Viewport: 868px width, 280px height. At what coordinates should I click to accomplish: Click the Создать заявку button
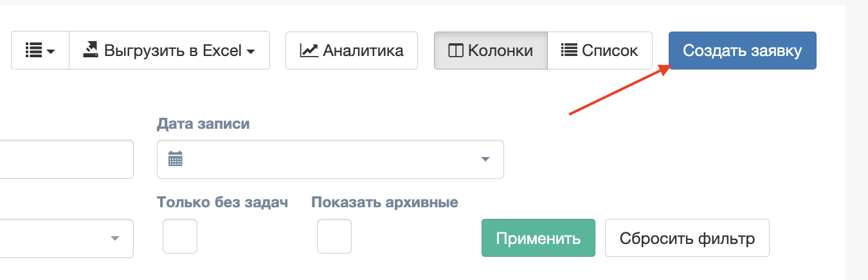point(743,50)
